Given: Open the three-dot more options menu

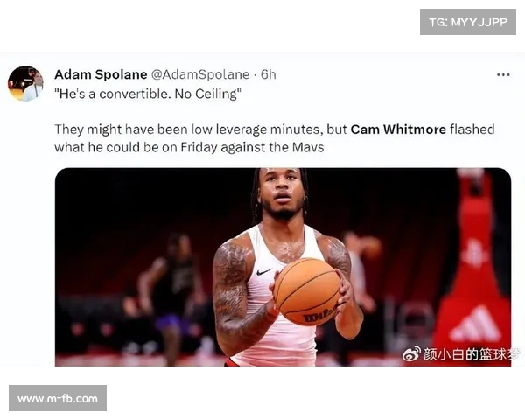Looking at the screenshot, I should (x=503, y=74).
